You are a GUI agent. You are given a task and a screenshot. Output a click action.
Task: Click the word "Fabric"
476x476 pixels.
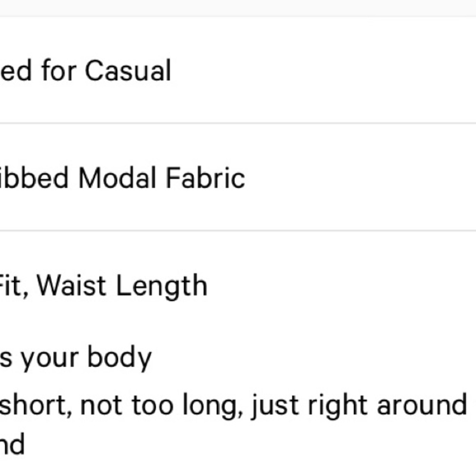pyautogui.click(x=205, y=178)
